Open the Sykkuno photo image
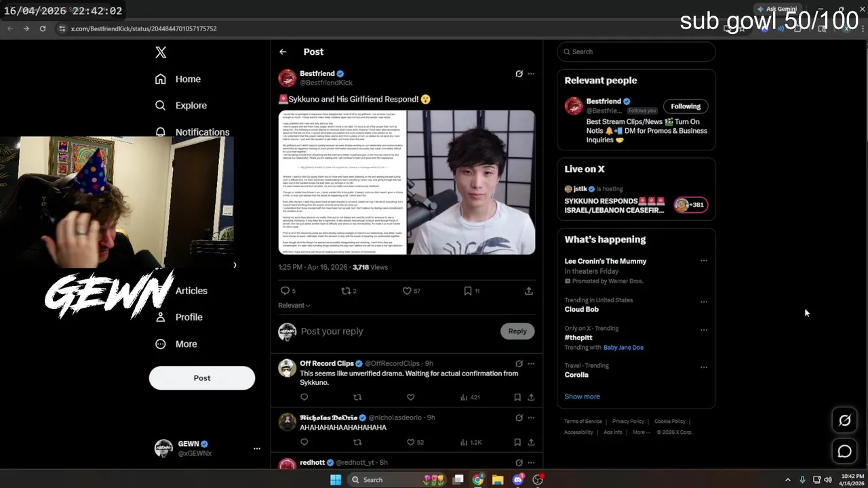868x488 pixels. pyautogui.click(x=471, y=182)
